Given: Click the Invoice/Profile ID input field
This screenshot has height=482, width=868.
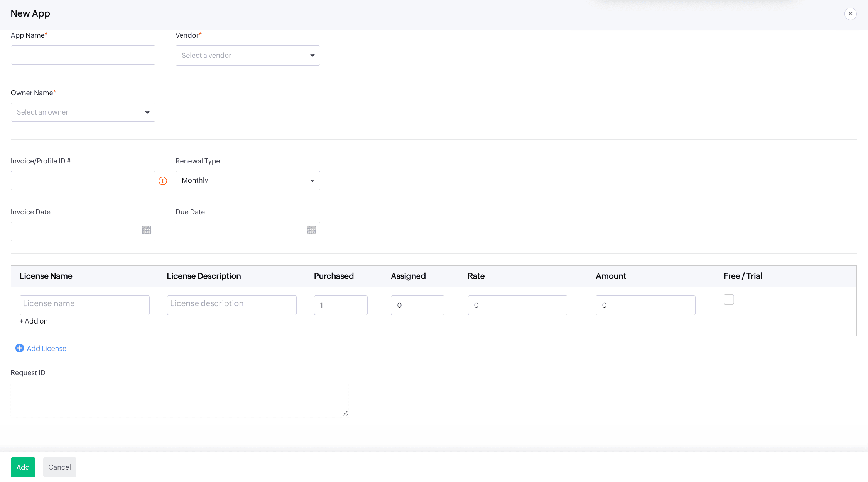Looking at the screenshot, I should (83, 181).
